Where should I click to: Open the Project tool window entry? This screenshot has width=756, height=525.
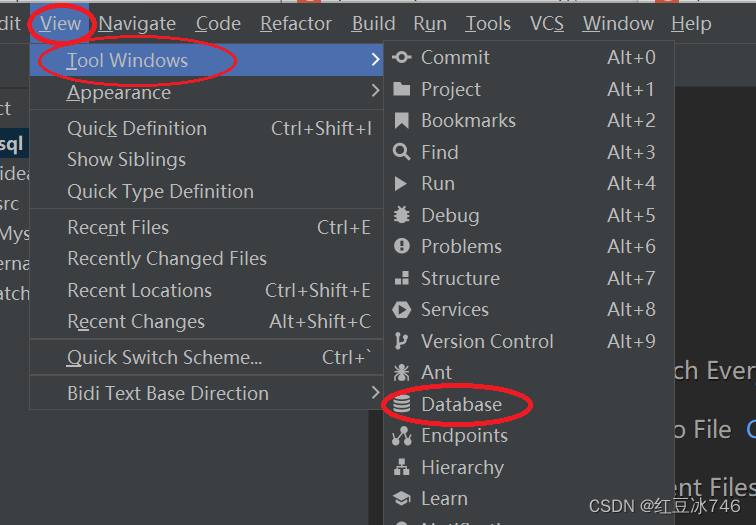529,89
